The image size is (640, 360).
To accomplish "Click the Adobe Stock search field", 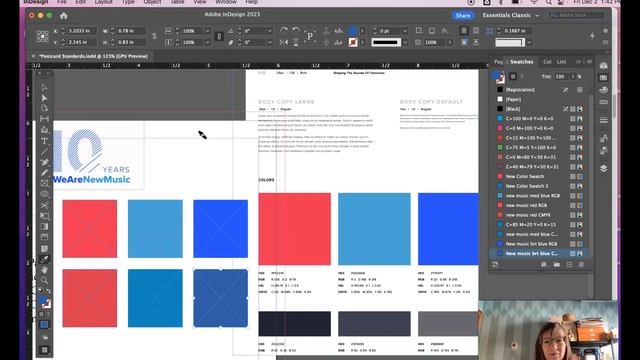I will click(x=576, y=16).
